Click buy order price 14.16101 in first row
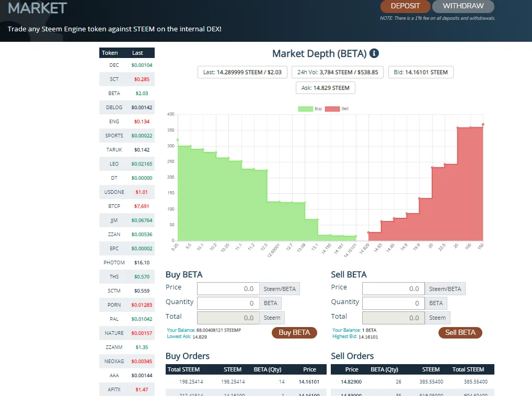532x396 pixels. click(309, 382)
